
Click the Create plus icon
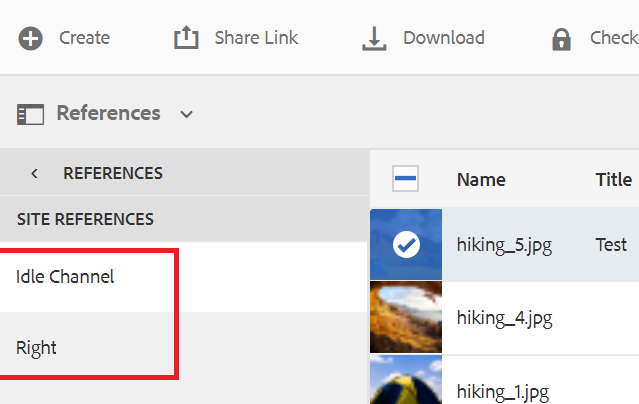31,38
